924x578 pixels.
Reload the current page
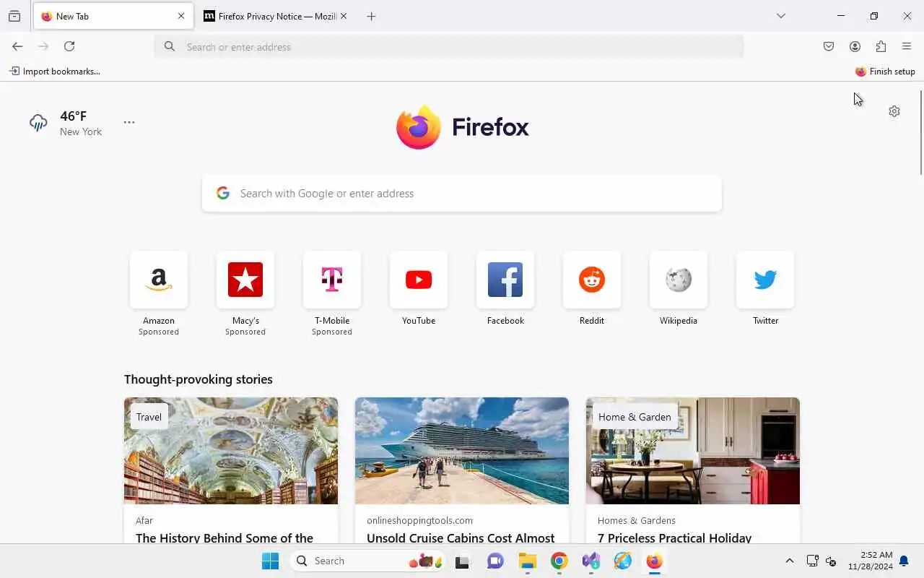point(69,46)
